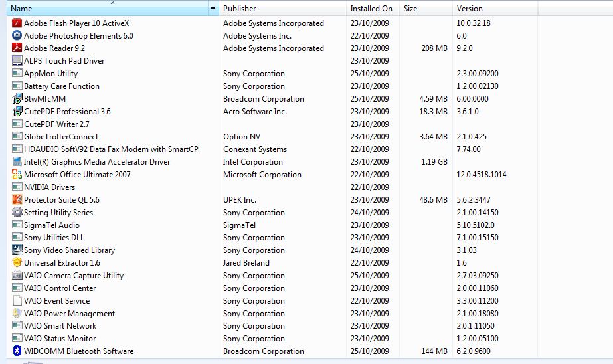Click the Battery Care Function icon

pos(17,86)
